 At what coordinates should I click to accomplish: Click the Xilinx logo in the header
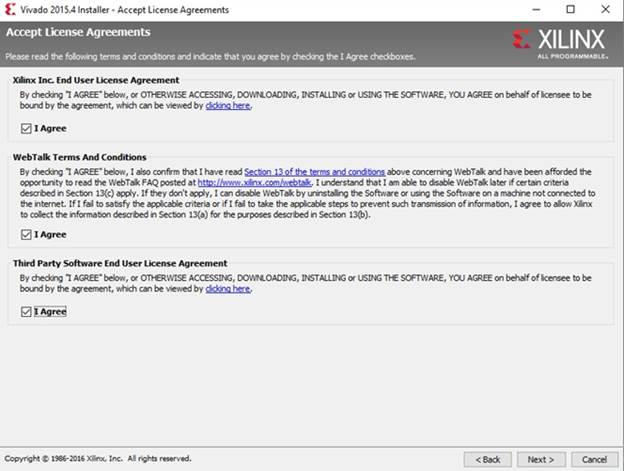[559, 43]
